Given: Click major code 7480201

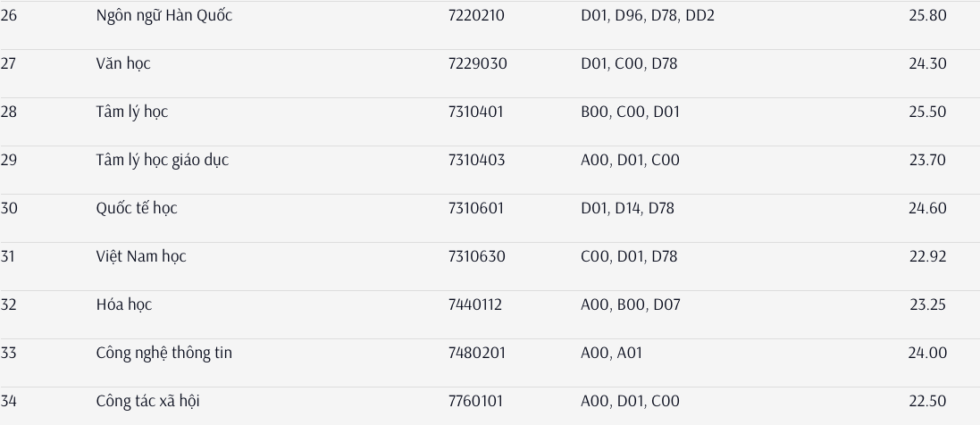Looking at the screenshot, I should [476, 354].
